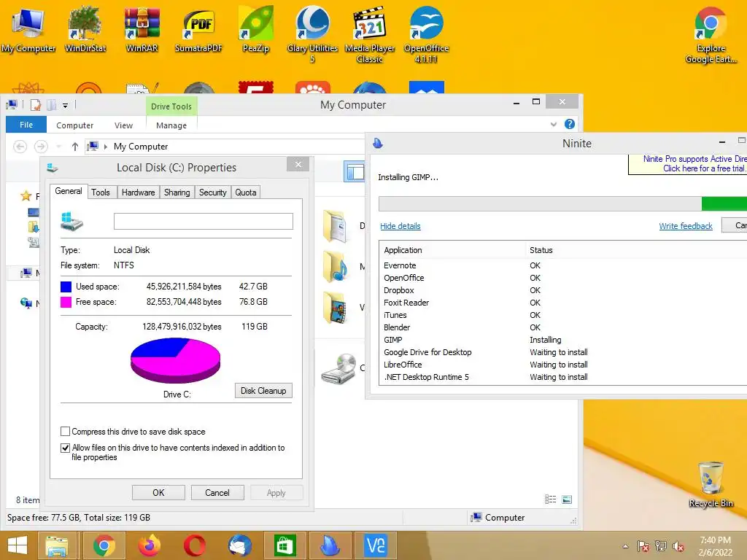Click Hide details link in Ninite

click(x=400, y=226)
